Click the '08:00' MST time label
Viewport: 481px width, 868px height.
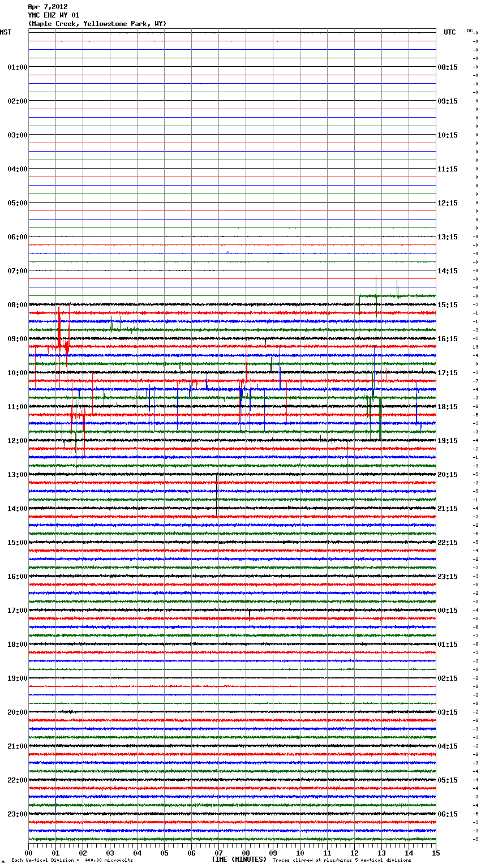point(18,305)
